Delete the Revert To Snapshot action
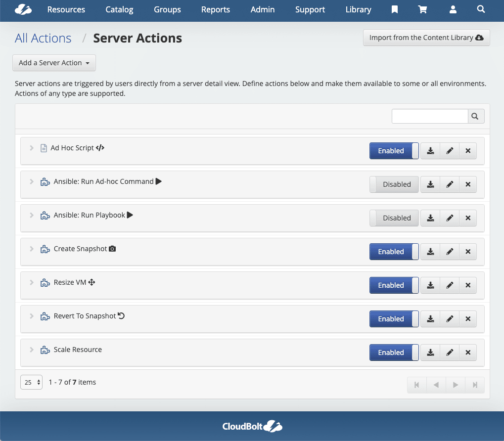 468,319
